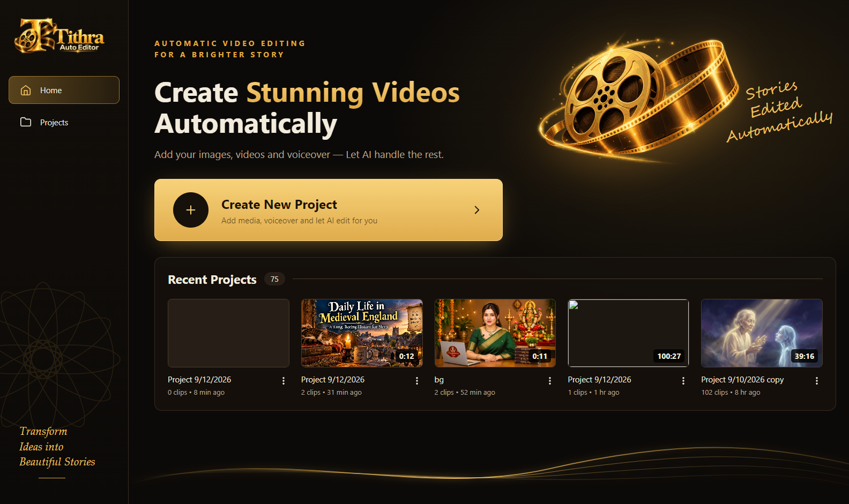The width and height of the screenshot is (849, 504).
Task: Open the thumbnail showing 39:16 duration
Action: pos(762,333)
